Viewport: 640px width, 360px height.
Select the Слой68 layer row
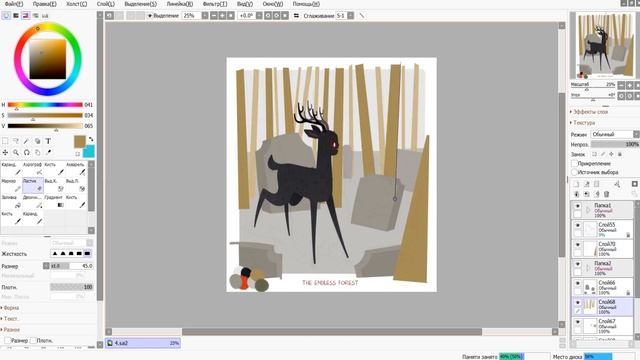coord(602,307)
